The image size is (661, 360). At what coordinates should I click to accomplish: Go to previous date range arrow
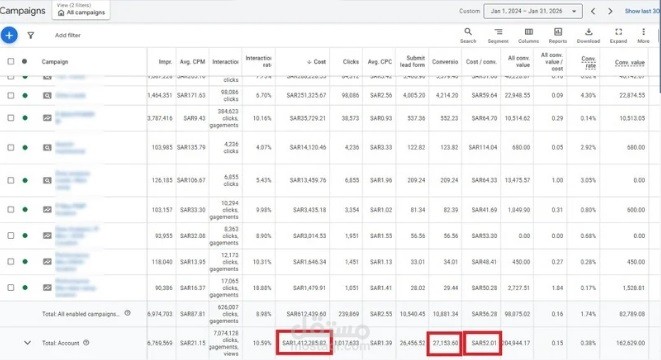tap(593, 11)
